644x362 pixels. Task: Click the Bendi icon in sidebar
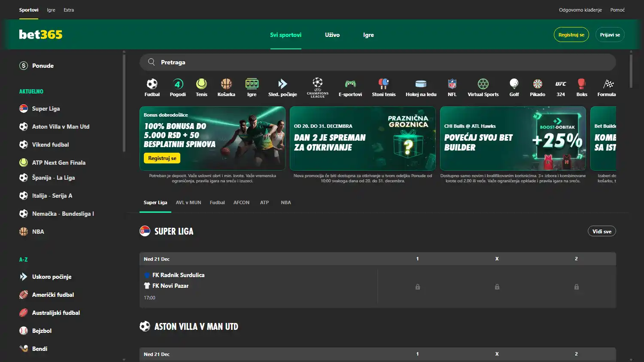[x=24, y=349]
